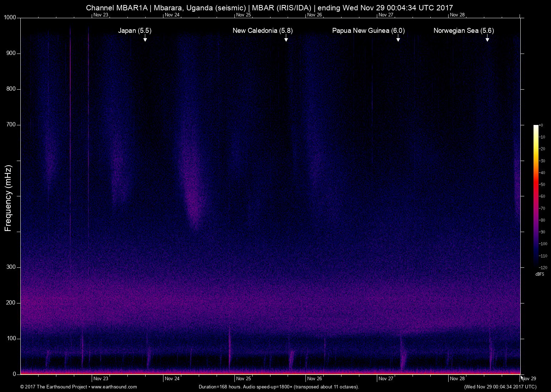Screen dimensions: 551x392
Task: Click the dBFS unit label under the colorbar
Action: coord(540,274)
